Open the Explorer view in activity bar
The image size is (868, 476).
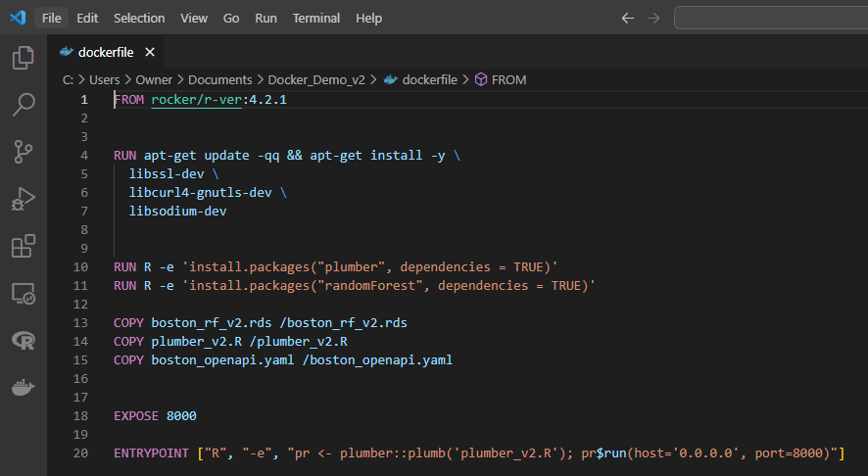(x=23, y=58)
